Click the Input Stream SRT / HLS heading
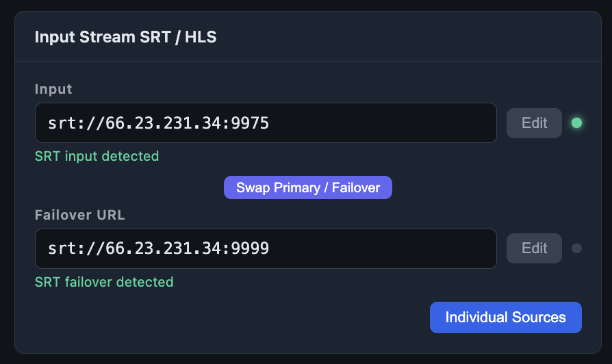This screenshot has height=364, width=612. coord(126,37)
